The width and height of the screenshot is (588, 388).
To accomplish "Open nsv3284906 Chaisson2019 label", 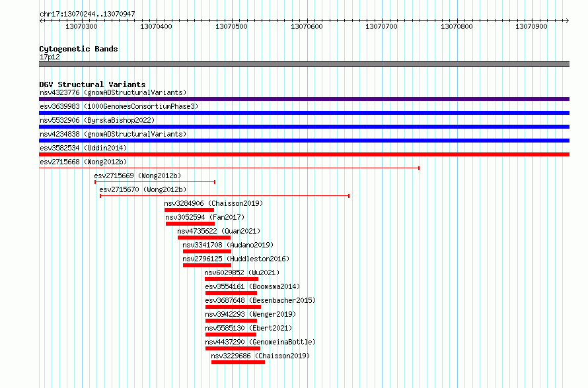I will tap(213, 203).
